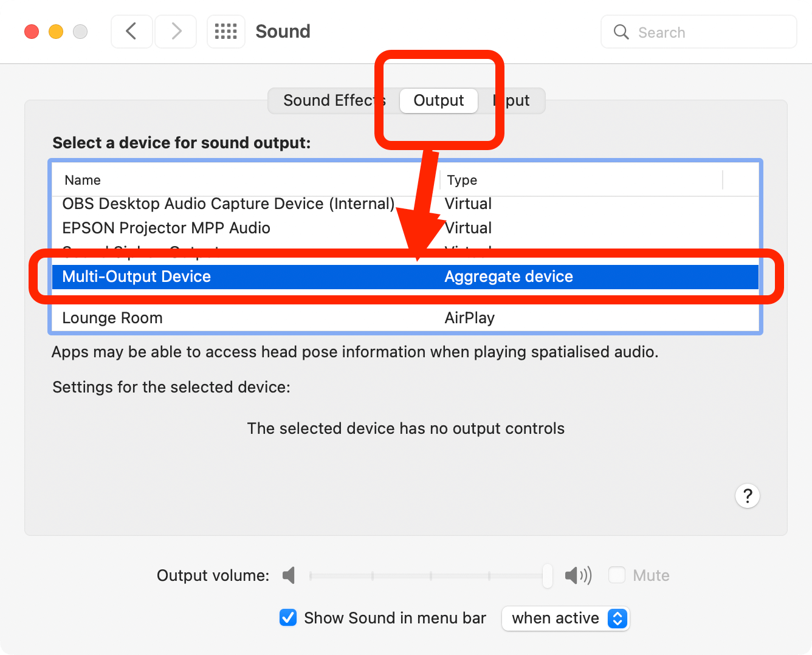812x655 pixels.
Task: Click the forward navigation arrow
Action: [175, 31]
